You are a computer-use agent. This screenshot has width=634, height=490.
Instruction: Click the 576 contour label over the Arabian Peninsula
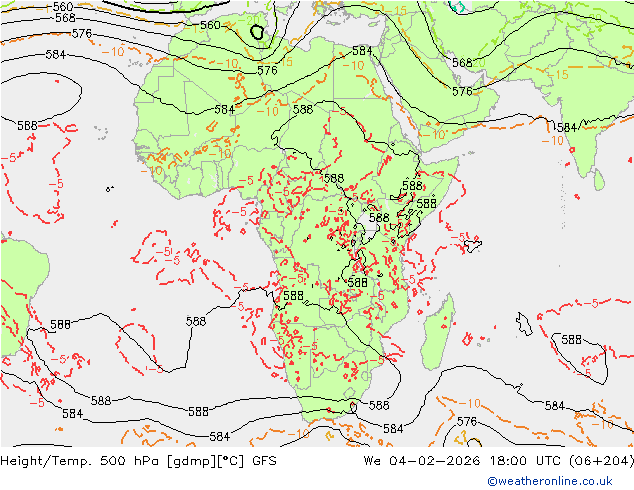click(x=462, y=92)
